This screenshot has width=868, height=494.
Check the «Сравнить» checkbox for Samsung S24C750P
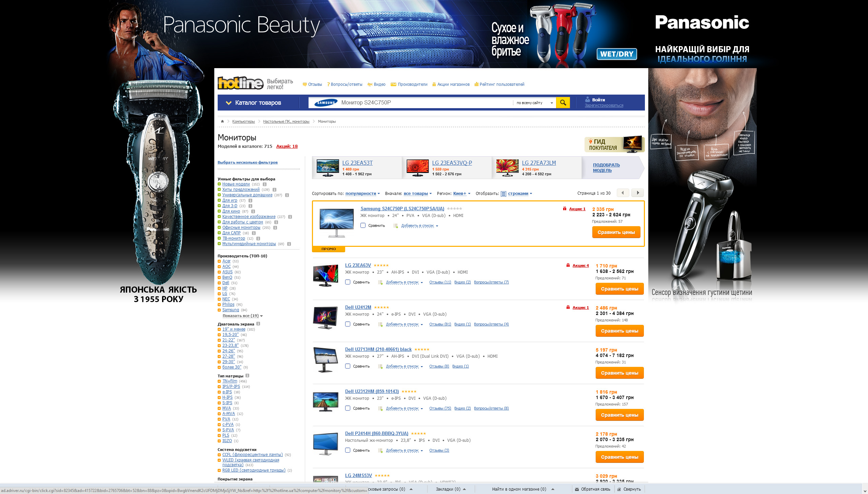click(363, 225)
